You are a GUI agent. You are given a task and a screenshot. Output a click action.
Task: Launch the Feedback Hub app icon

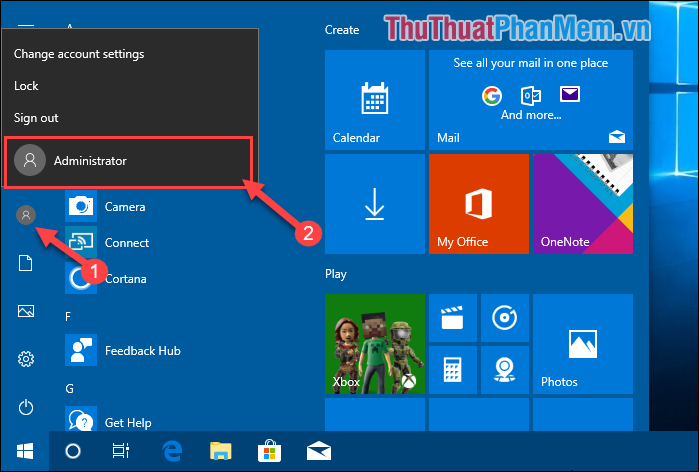click(x=81, y=350)
